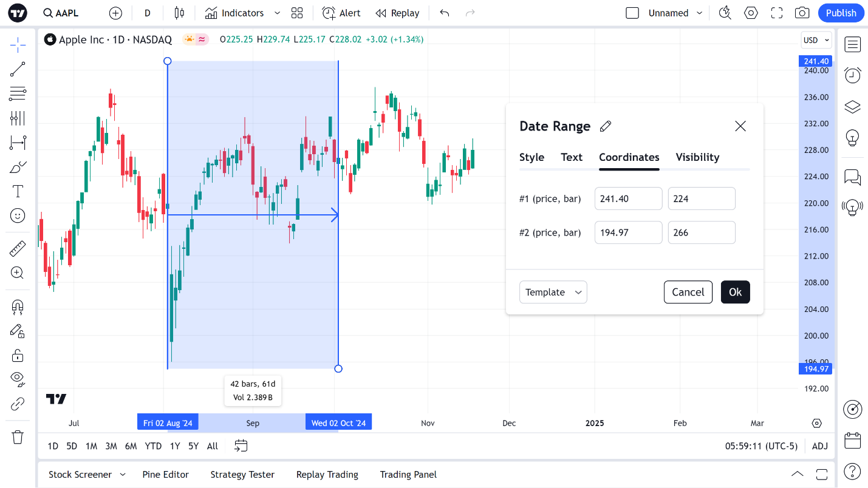Screen dimensions: 868x488
Task: Open the Go to date calendar icon
Action: point(241,446)
